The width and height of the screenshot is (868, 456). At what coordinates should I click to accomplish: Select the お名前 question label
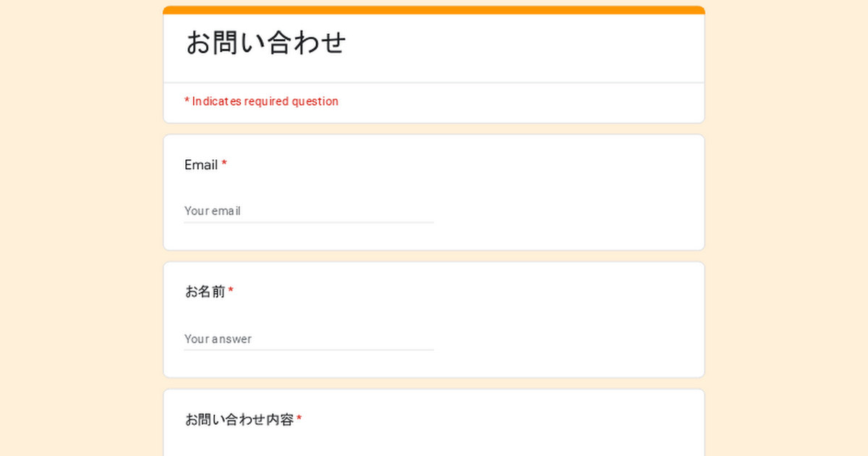[205, 292]
